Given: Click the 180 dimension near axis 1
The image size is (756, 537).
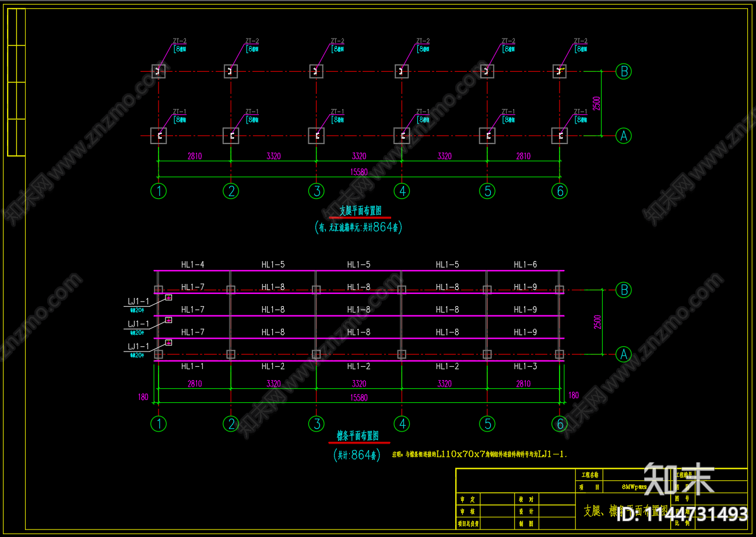Looking at the screenshot, I should click(x=143, y=396).
